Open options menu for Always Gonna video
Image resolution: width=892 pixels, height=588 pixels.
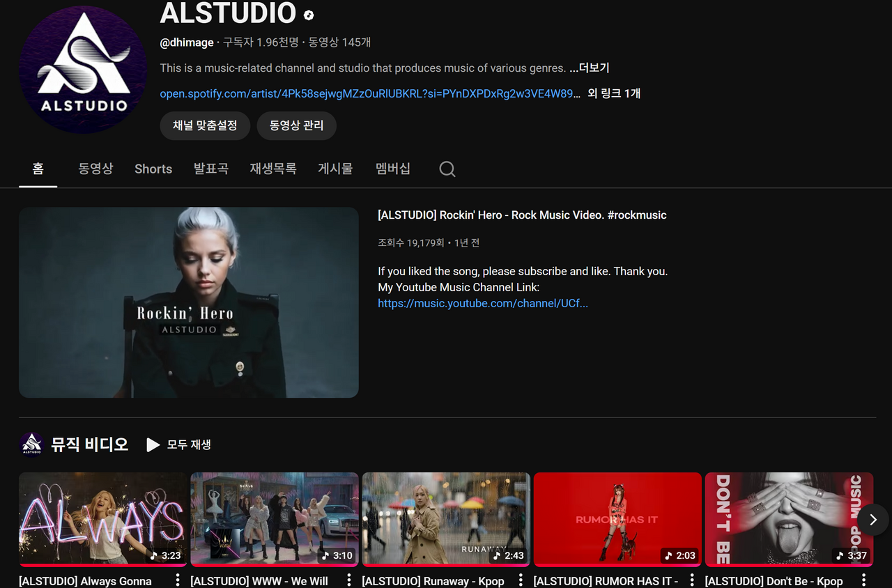pos(178,580)
